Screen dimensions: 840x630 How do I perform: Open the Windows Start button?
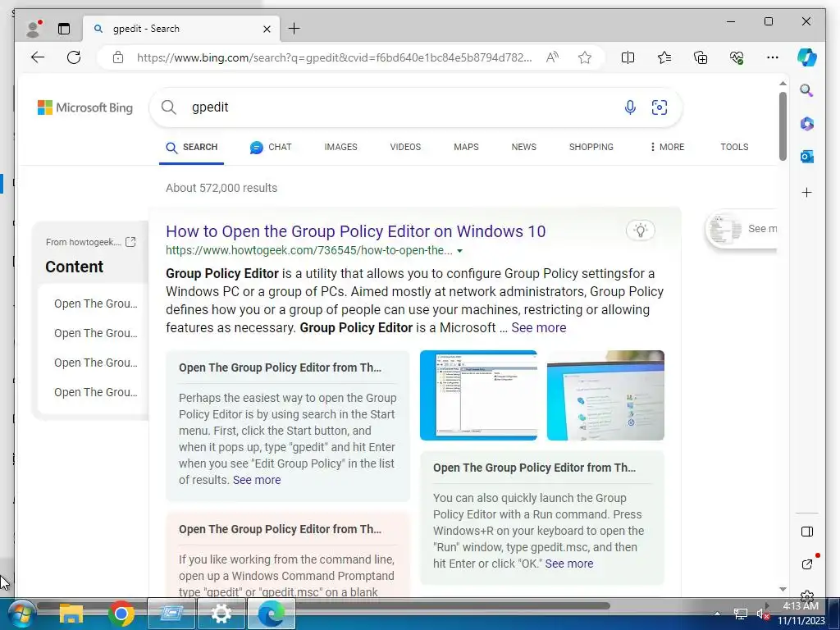click(21, 614)
